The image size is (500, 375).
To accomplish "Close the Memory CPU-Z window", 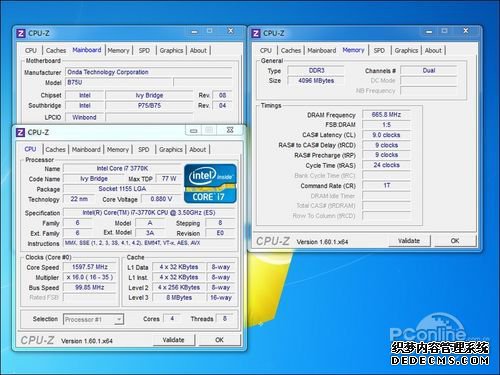I will click(466, 31).
